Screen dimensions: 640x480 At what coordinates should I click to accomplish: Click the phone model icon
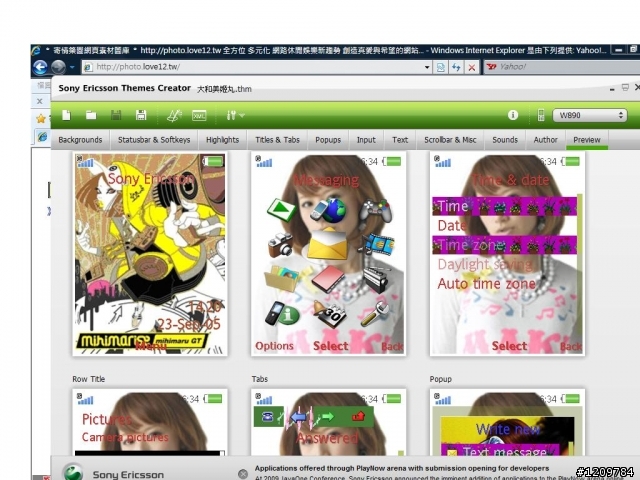541,116
